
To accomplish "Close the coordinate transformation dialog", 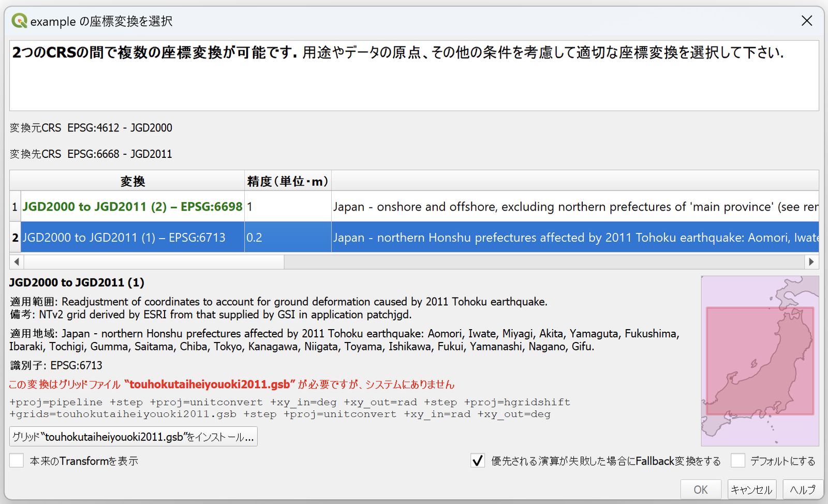I will click(807, 21).
